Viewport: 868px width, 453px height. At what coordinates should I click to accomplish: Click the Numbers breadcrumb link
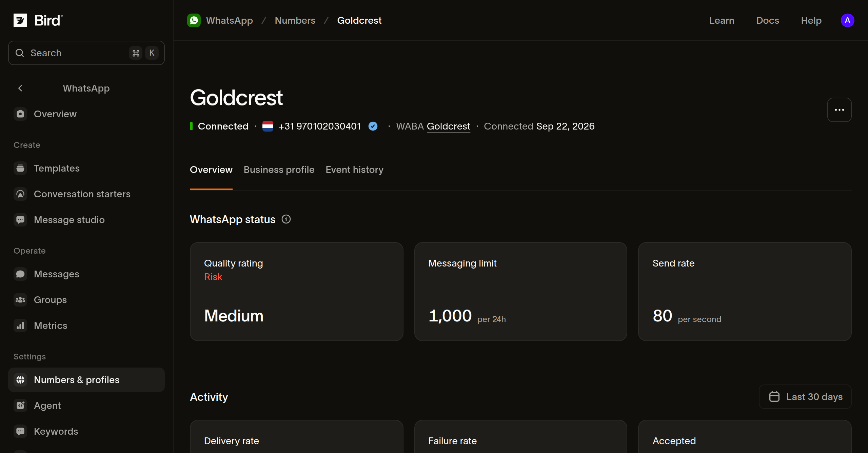(295, 20)
